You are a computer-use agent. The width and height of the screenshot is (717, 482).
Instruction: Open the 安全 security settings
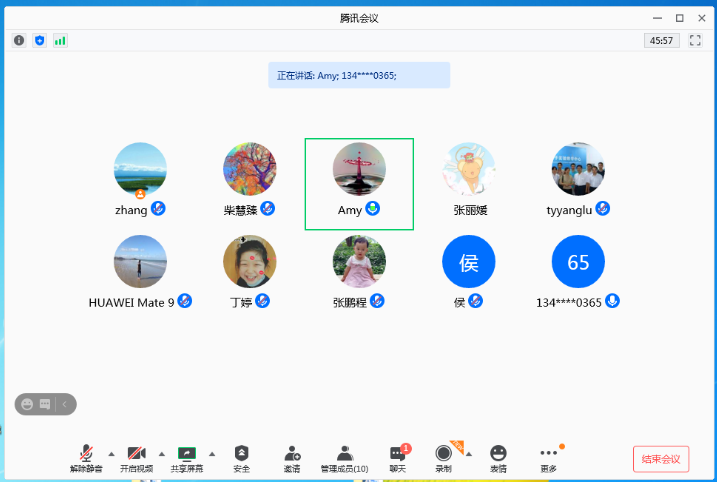click(241, 458)
